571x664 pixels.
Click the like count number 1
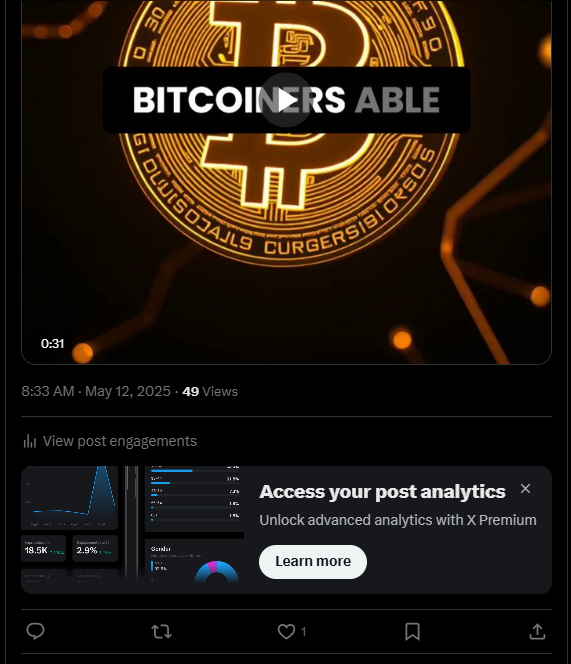click(303, 632)
